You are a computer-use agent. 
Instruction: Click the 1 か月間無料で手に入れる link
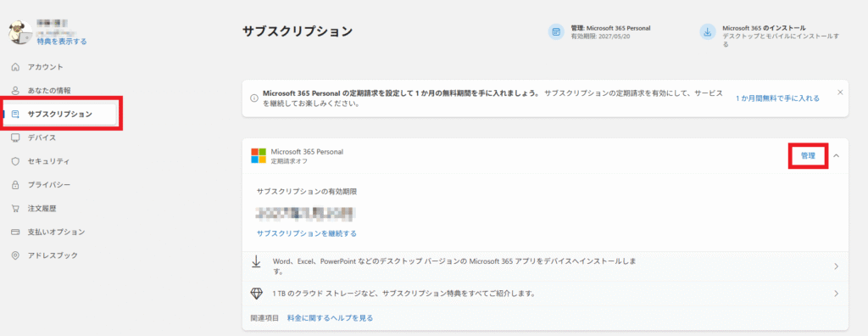click(778, 98)
